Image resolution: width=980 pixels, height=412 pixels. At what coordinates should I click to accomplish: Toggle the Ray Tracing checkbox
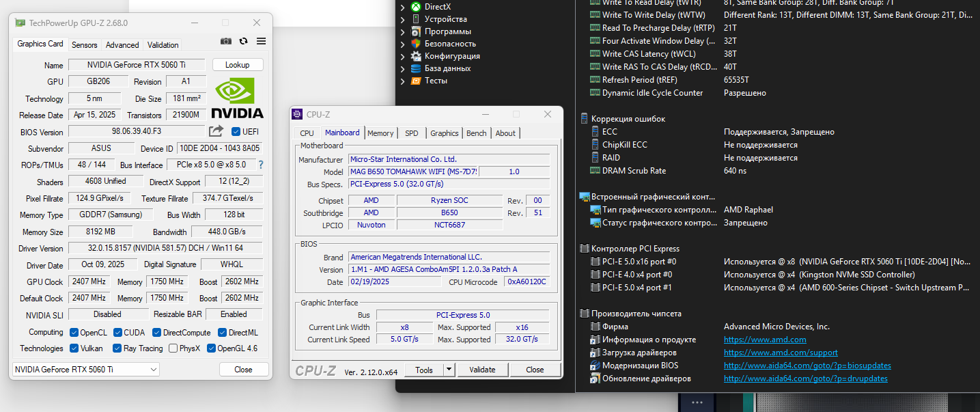pyautogui.click(x=117, y=348)
